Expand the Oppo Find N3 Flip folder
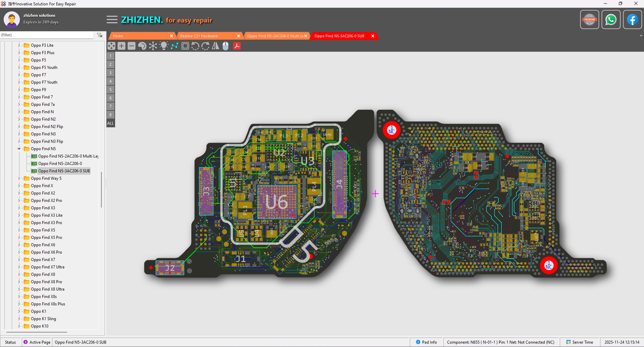 (19, 141)
